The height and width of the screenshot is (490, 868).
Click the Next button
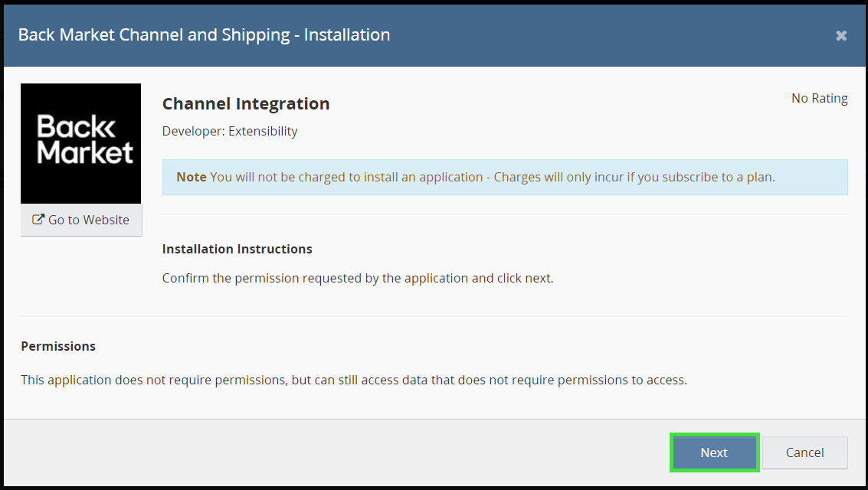click(713, 452)
